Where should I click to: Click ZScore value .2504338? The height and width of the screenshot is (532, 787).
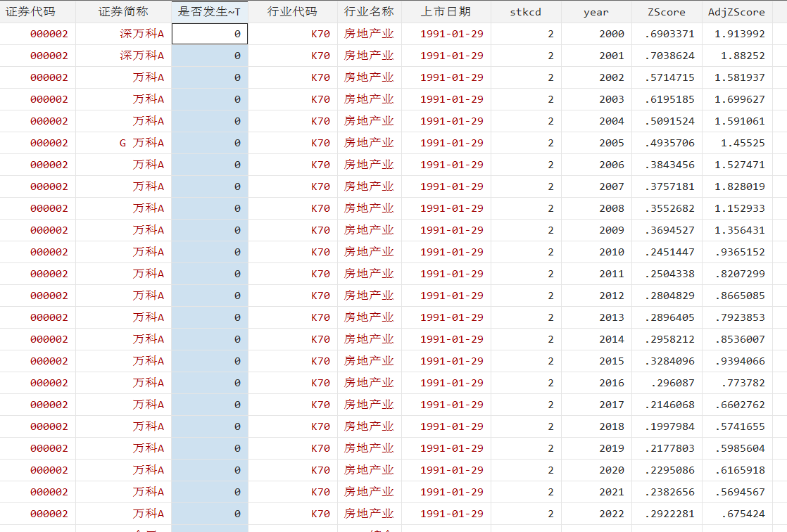coord(669,274)
